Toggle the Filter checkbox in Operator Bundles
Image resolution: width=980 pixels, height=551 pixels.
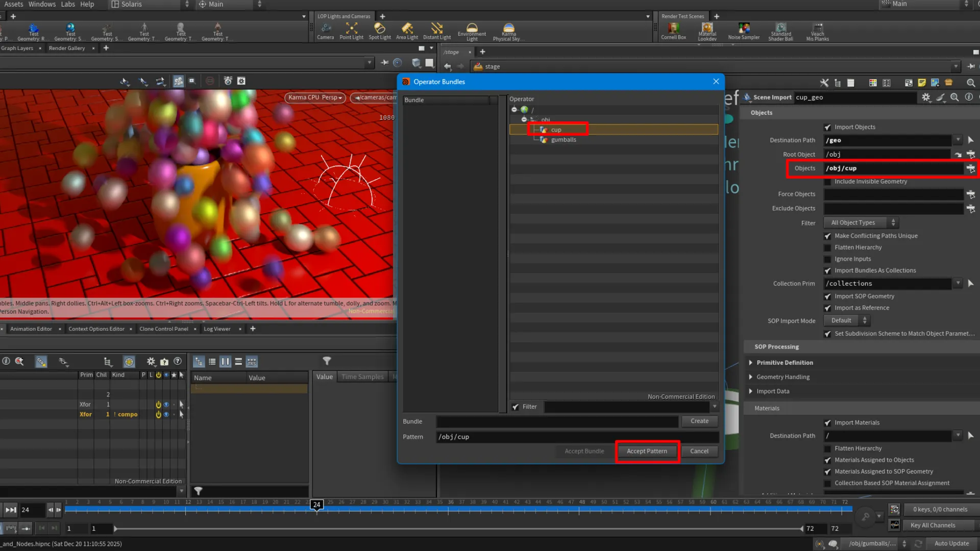click(x=516, y=407)
